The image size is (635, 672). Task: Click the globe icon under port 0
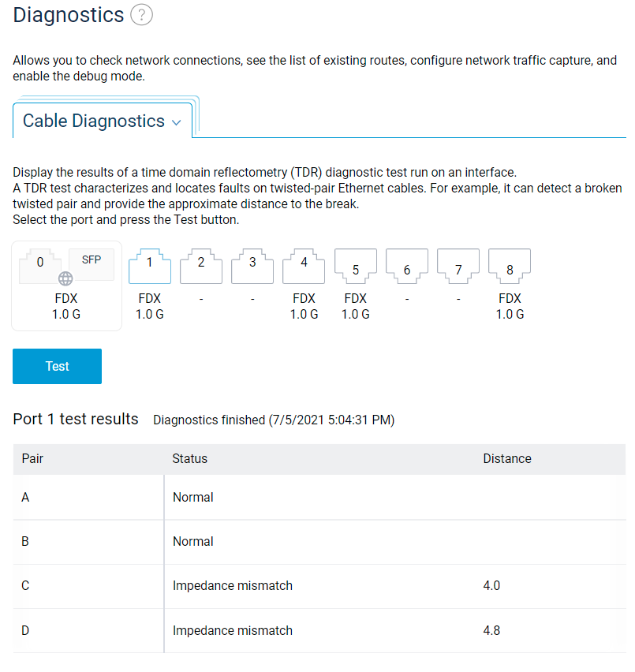point(65,278)
